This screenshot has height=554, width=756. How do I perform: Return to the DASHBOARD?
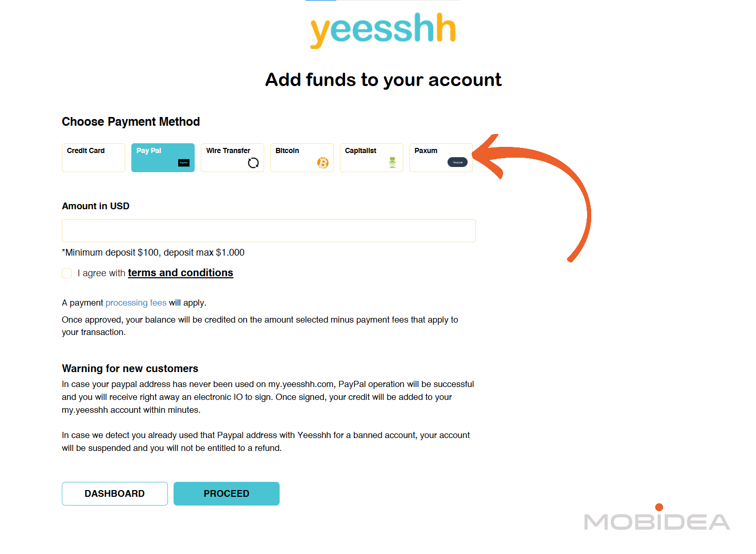[x=114, y=493]
